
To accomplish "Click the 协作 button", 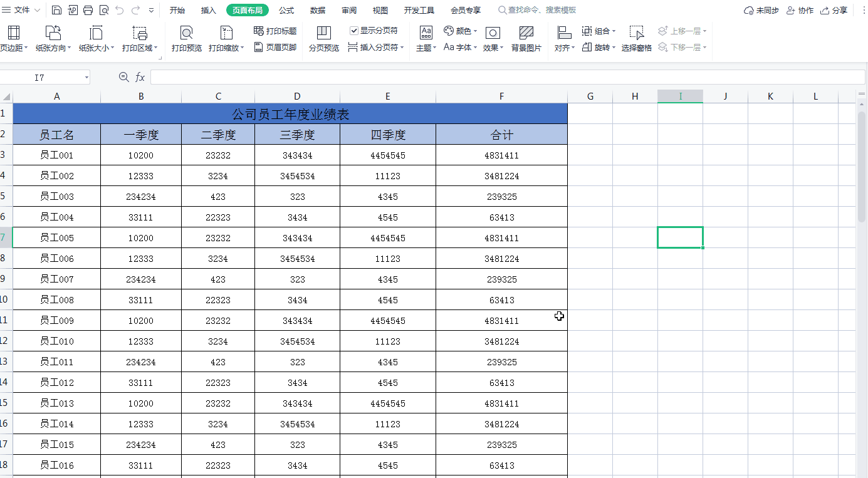I will 800,10.
